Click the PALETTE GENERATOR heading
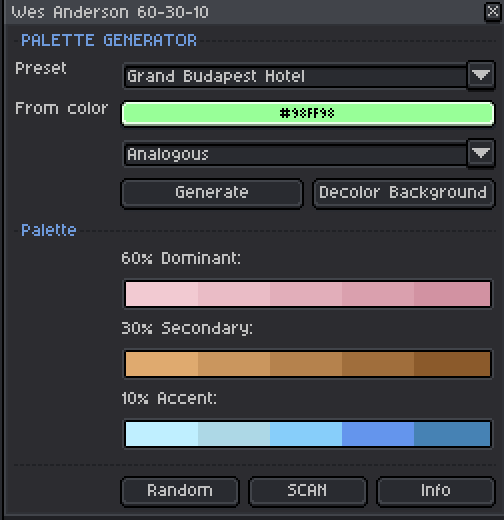 pos(109,41)
